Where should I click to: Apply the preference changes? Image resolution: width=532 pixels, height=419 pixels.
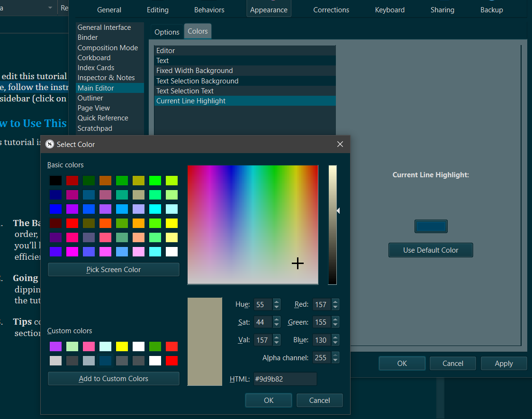504,364
